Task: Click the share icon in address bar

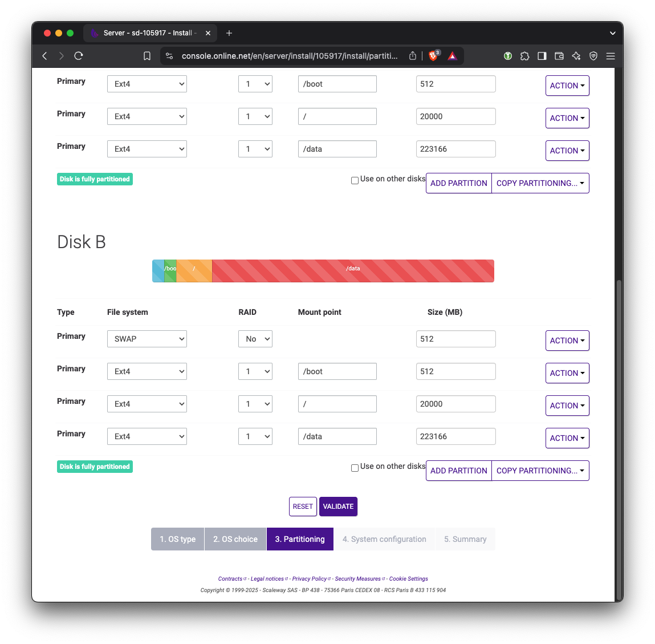Action: 413,56
